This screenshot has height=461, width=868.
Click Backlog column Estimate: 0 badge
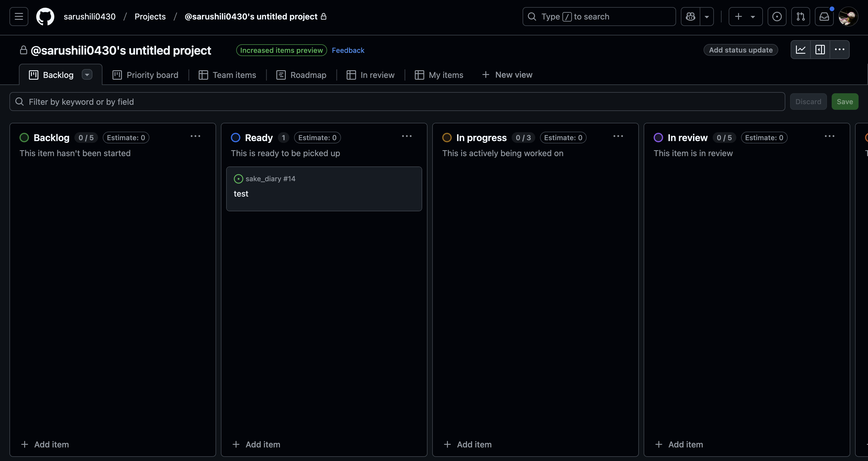pos(126,138)
